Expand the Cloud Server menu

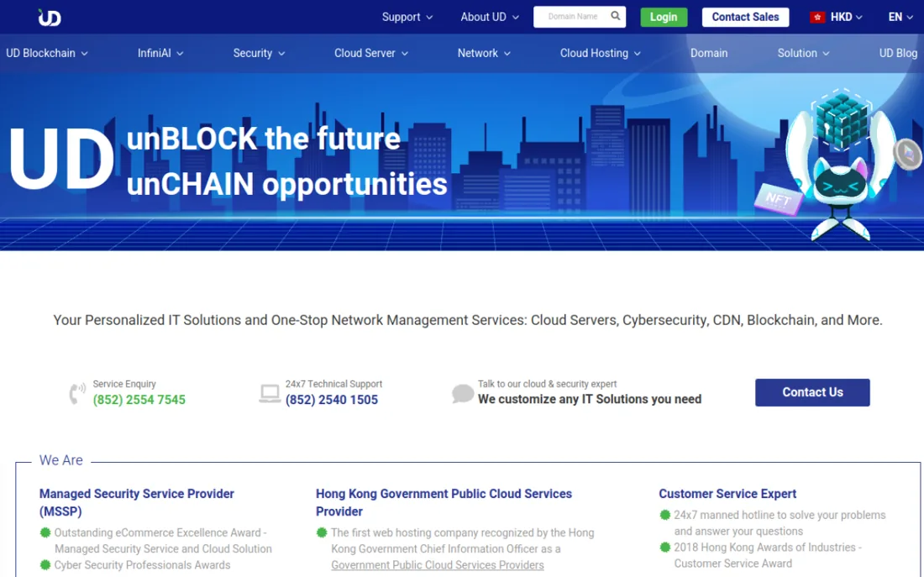pos(370,53)
